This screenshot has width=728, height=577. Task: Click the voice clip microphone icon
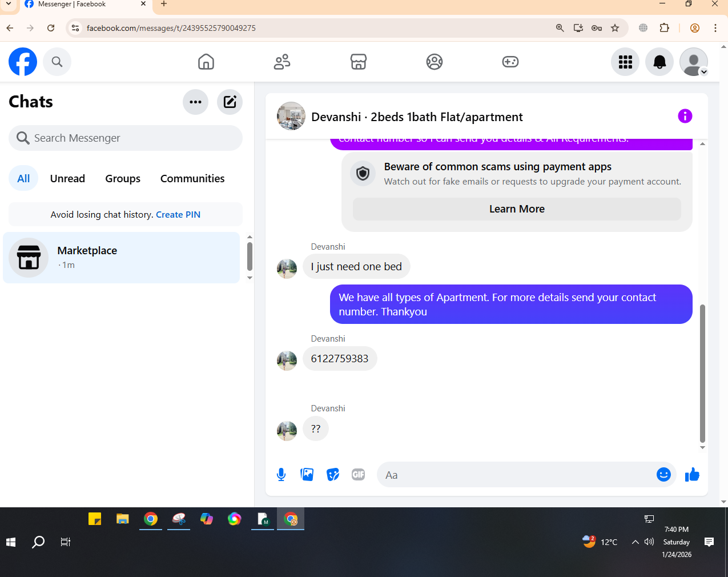pyautogui.click(x=281, y=475)
